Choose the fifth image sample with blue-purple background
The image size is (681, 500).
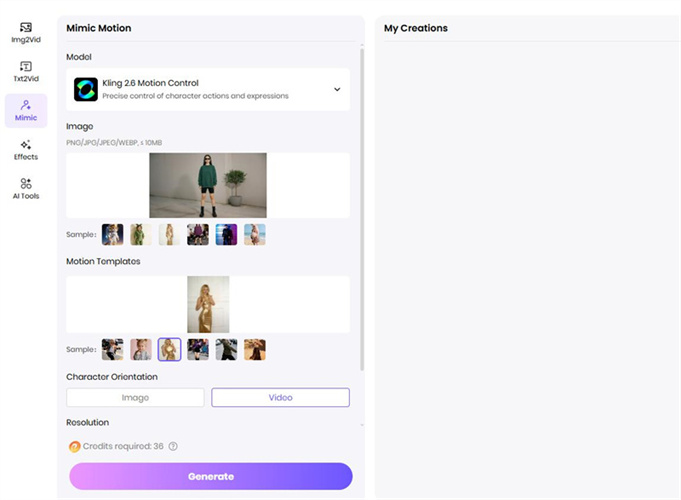[x=226, y=235]
